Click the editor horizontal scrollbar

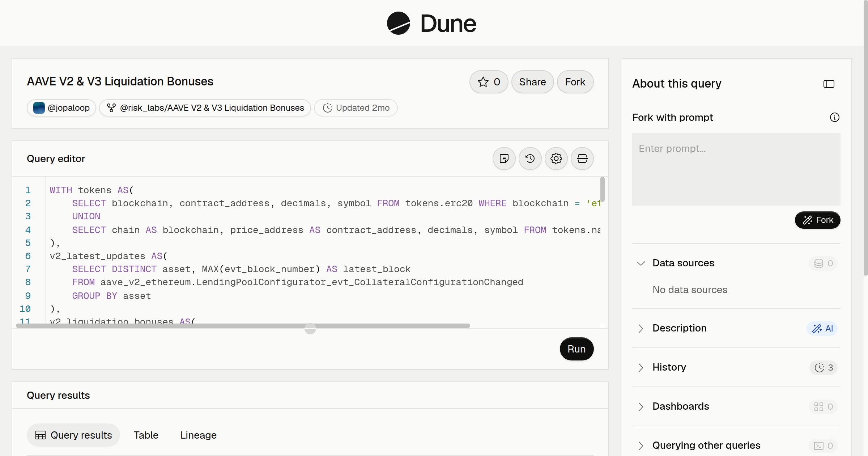pyautogui.click(x=243, y=326)
